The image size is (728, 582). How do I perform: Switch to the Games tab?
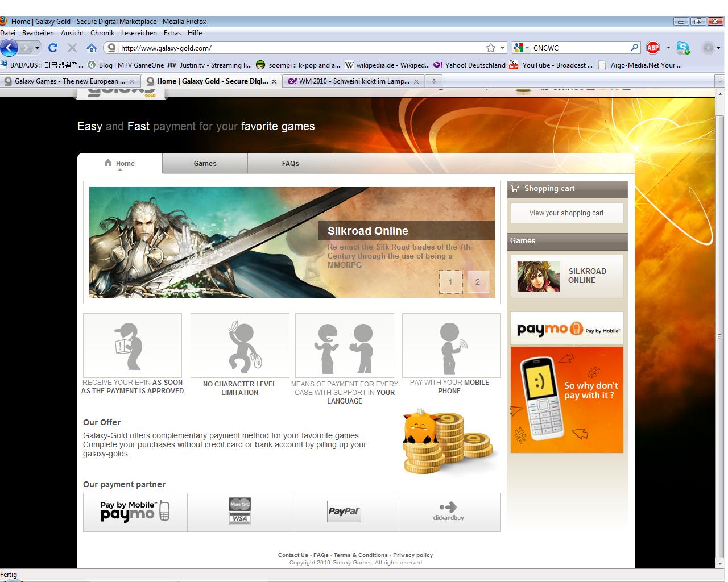click(x=205, y=164)
